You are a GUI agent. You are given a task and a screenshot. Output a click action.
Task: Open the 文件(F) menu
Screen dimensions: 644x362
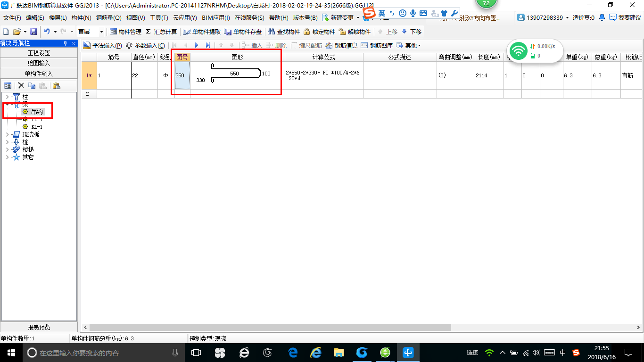click(x=12, y=17)
